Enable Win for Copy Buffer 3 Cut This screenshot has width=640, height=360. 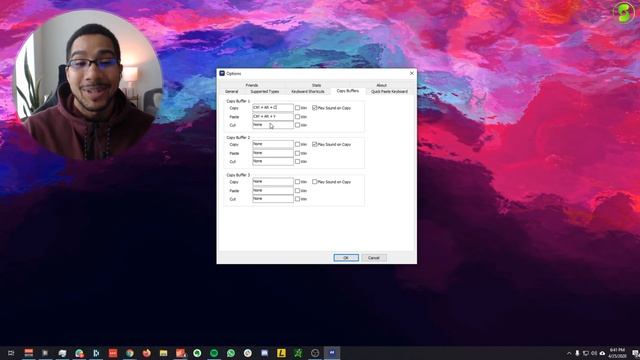point(298,199)
